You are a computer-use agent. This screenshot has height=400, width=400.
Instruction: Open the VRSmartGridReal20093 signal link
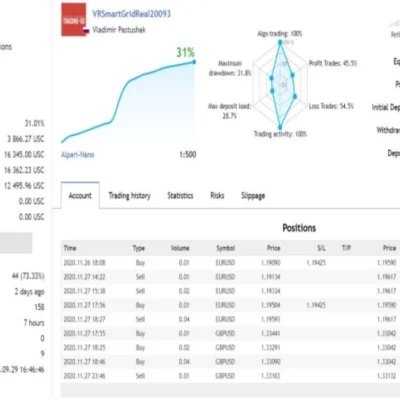point(131,14)
